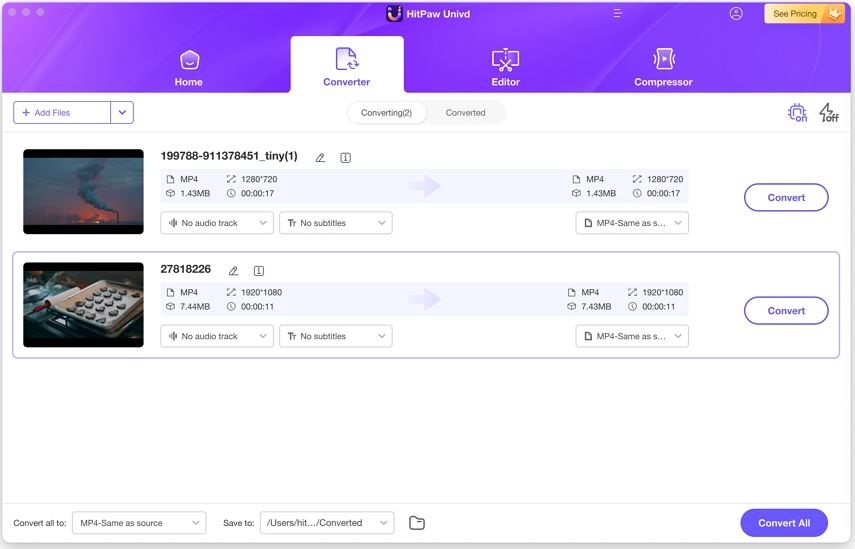This screenshot has height=549, width=855.
Task: Open subtitles dropdown for 199788-911378451_tiny(1)
Action: [336, 223]
